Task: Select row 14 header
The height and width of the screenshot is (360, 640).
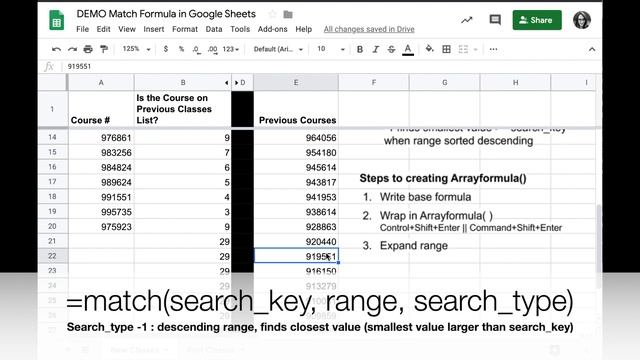Action: 52,137
